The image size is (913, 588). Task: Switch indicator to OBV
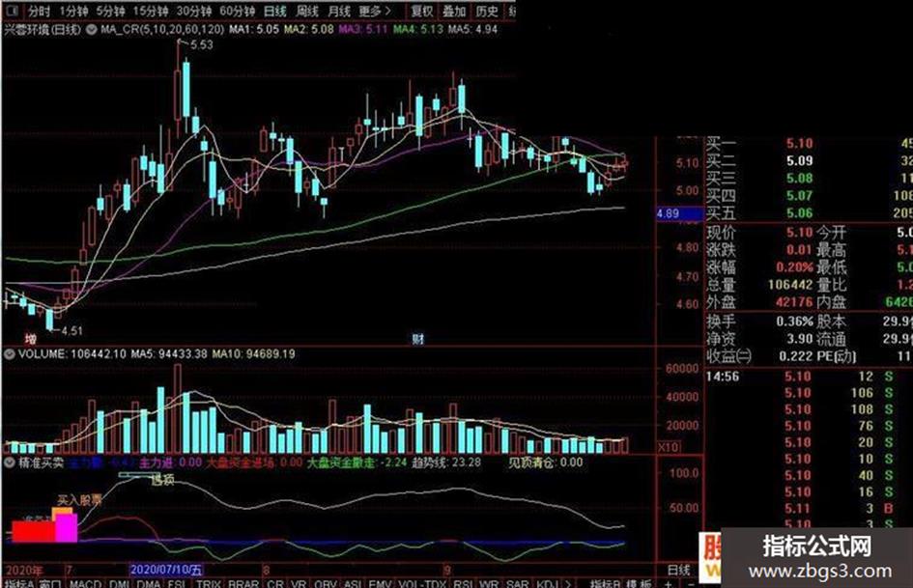[326, 583]
